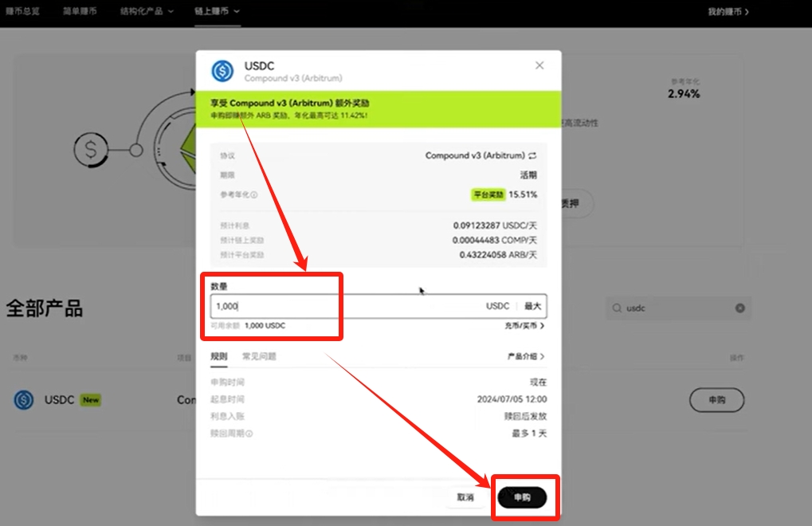Open the 赚币总览 page
Viewport: 812px width, 526px height.
pyautogui.click(x=23, y=11)
